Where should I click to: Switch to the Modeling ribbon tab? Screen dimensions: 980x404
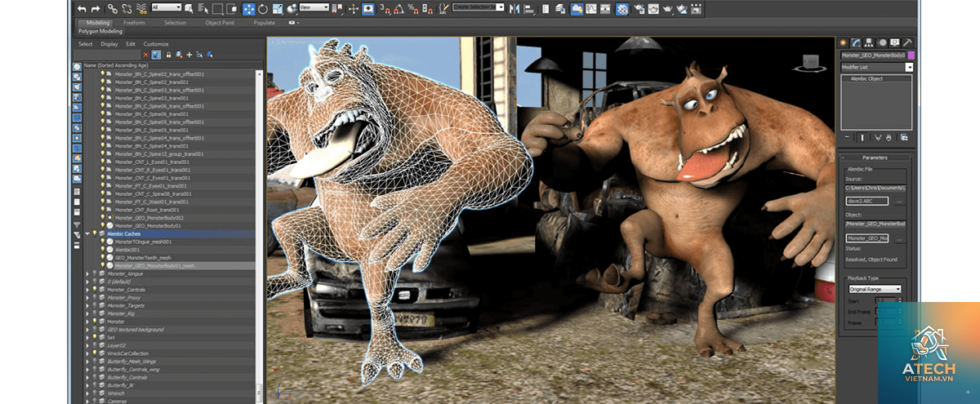coord(96,23)
